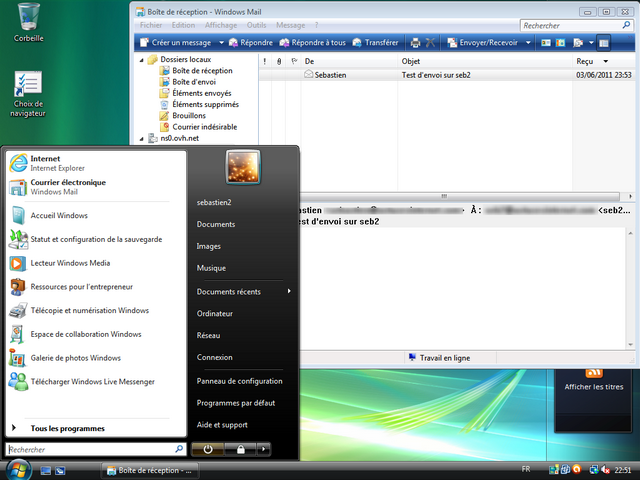Expand Documents récents submenu arrow
The image size is (640, 480).
[289, 291]
